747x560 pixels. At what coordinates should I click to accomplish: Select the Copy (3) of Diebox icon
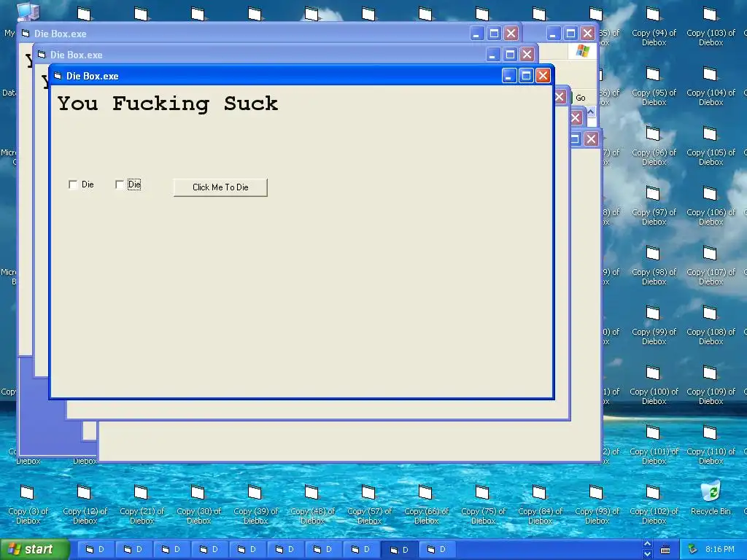28,505
